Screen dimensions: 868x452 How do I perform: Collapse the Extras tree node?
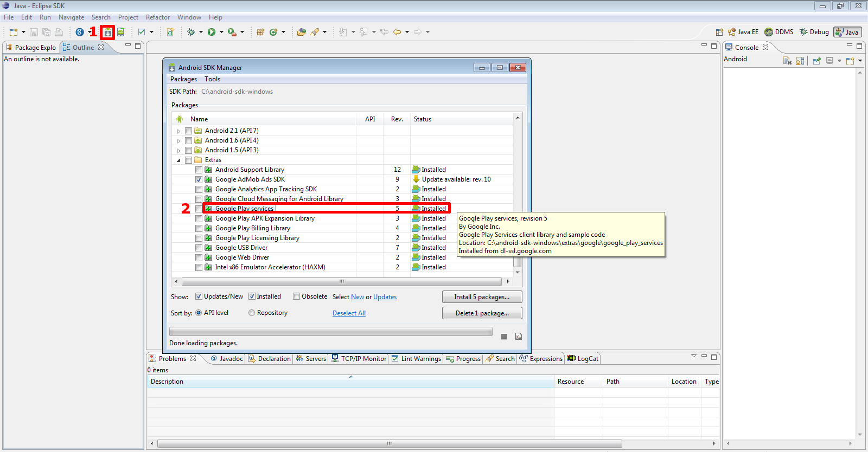(x=178, y=160)
